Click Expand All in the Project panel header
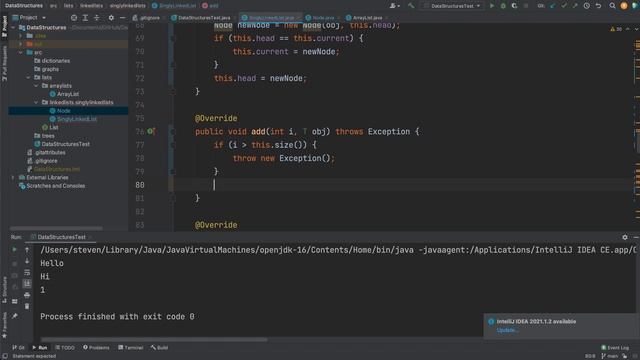The image size is (640, 360). [x=85, y=18]
